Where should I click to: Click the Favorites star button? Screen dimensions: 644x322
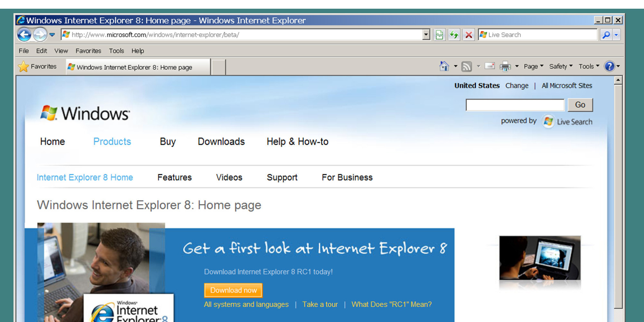(37, 67)
